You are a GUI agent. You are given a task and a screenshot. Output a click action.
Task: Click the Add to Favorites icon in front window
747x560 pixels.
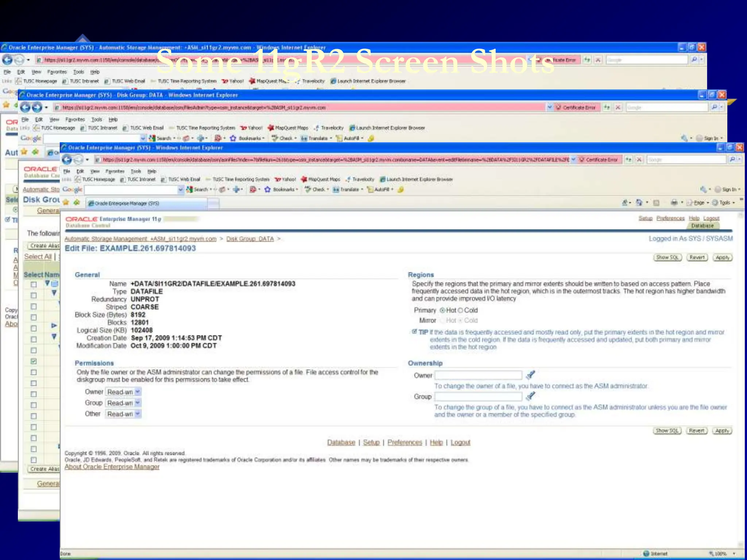point(77,202)
